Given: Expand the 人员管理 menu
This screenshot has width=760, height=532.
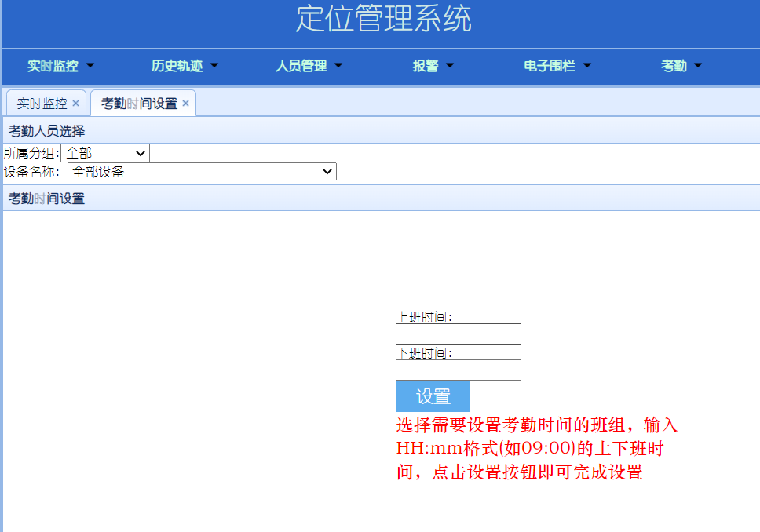Looking at the screenshot, I should click(x=309, y=66).
